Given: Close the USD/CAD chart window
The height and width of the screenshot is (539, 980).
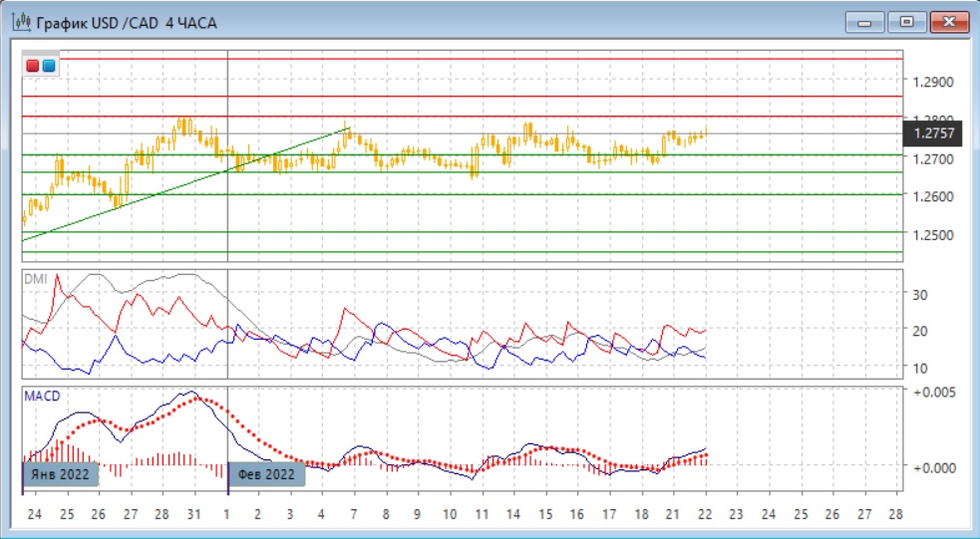Looking at the screenshot, I should [x=948, y=22].
